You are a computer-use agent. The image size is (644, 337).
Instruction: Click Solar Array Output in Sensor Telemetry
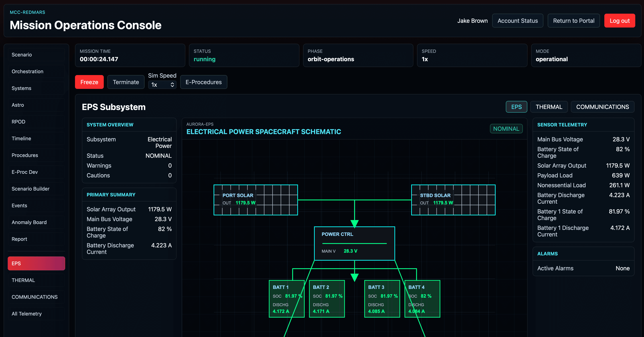coord(583,166)
